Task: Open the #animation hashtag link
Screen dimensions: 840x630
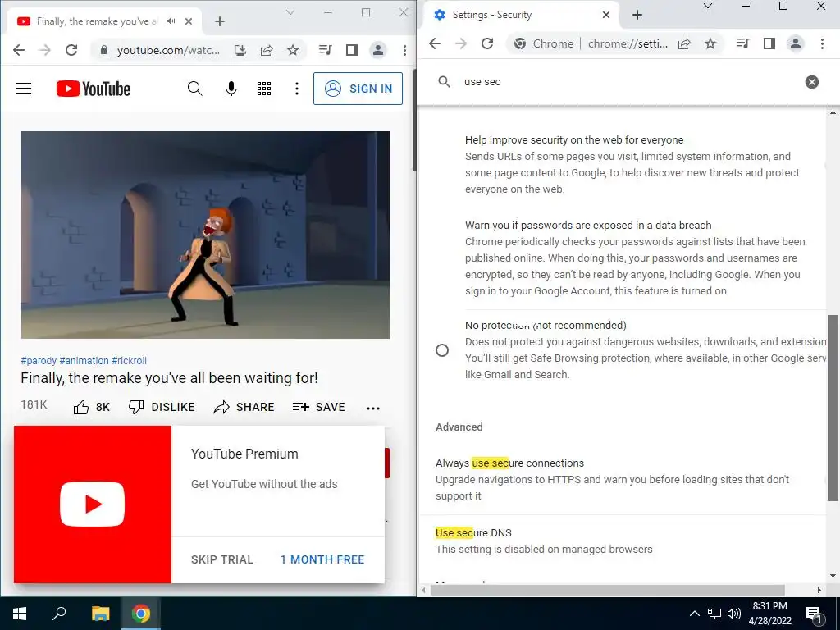Action: tap(84, 361)
